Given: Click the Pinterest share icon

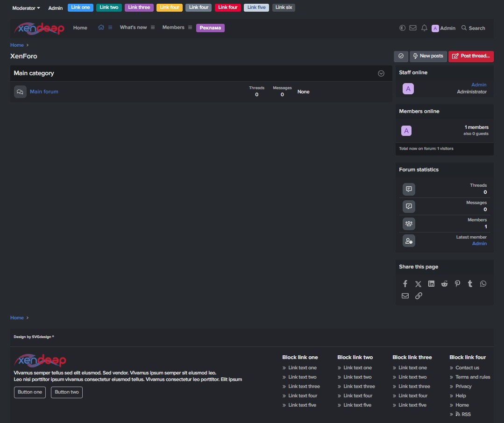Looking at the screenshot, I should point(457,284).
